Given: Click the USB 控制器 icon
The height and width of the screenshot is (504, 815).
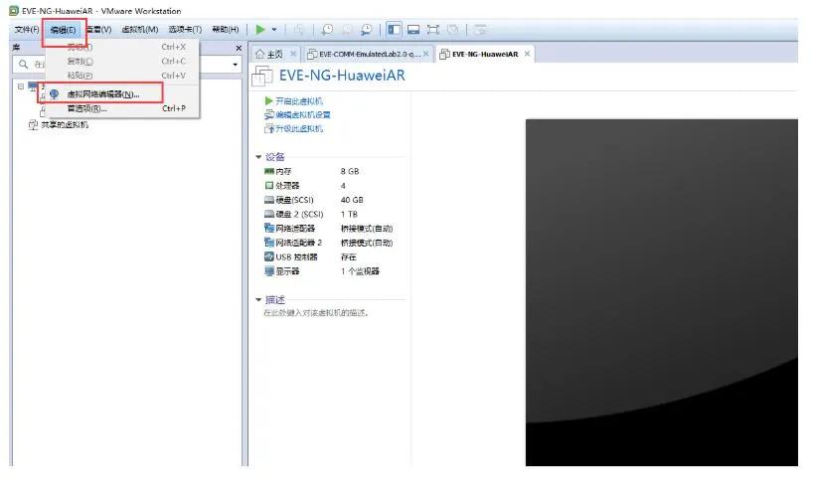Looking at the screenshot, I should pos(268,256).
